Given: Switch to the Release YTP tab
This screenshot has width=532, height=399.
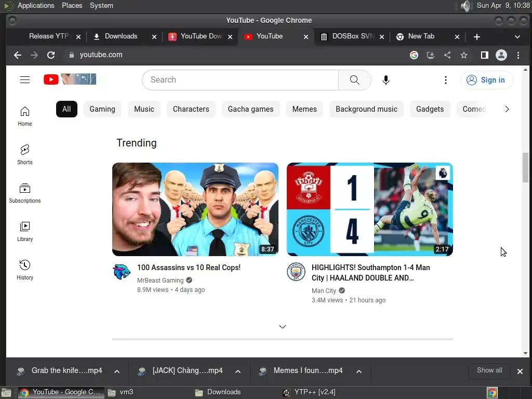Looking at the screenshot, I should pyautogui.click(x=48, y=36).
